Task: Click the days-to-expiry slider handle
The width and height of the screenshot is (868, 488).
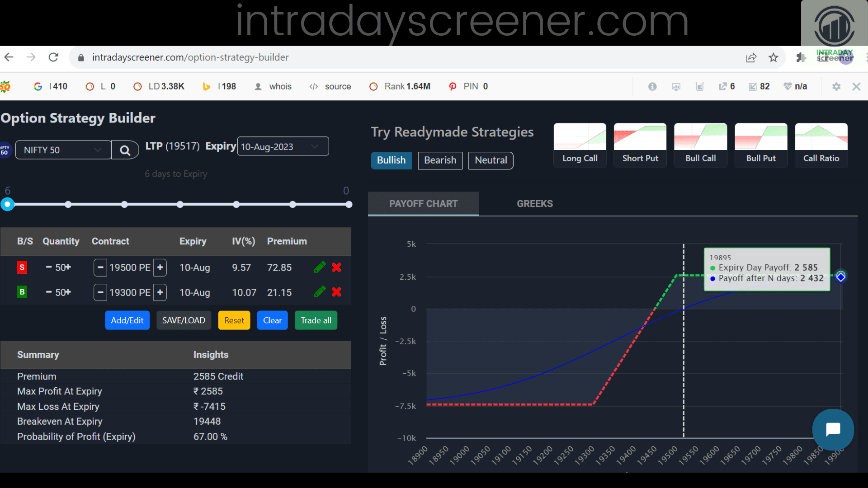Action: [7, 204]
